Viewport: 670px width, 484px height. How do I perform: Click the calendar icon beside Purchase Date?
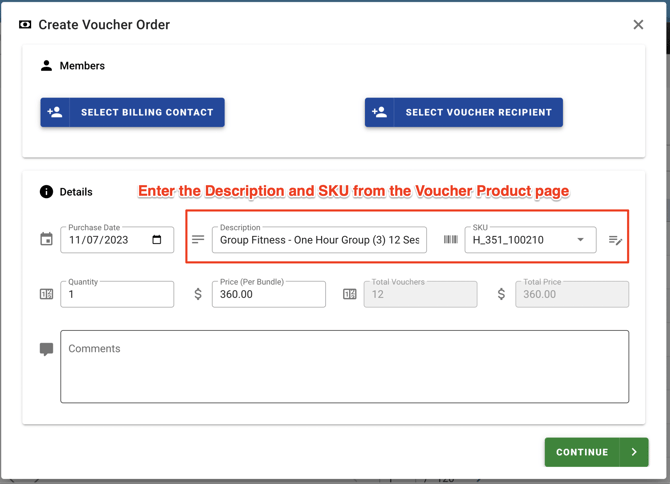pos(46,240)
